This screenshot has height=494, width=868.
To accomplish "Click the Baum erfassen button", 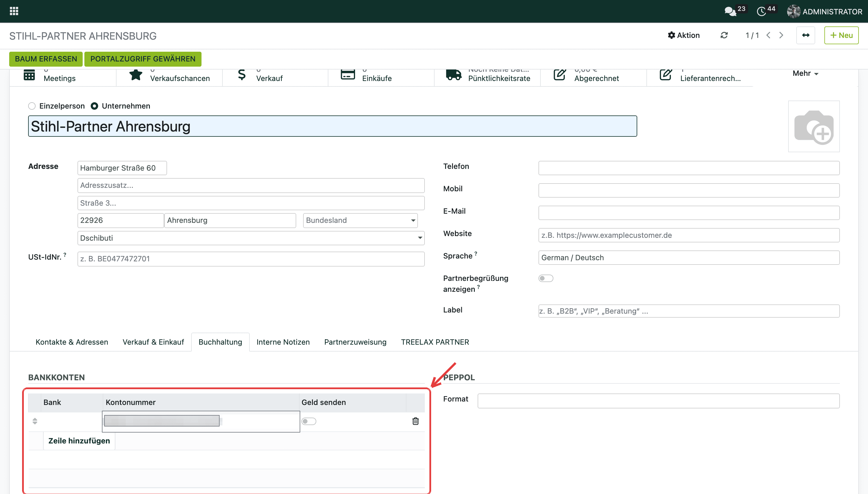I will (x=46, y=59).
